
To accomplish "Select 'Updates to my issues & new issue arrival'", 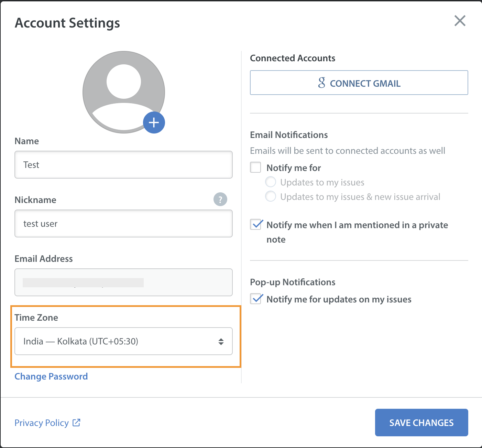I will (271, 196).
